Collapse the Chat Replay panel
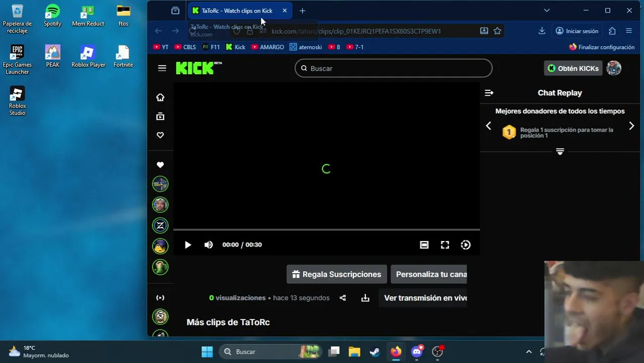 pyautogui.click(x=489, y=93)
